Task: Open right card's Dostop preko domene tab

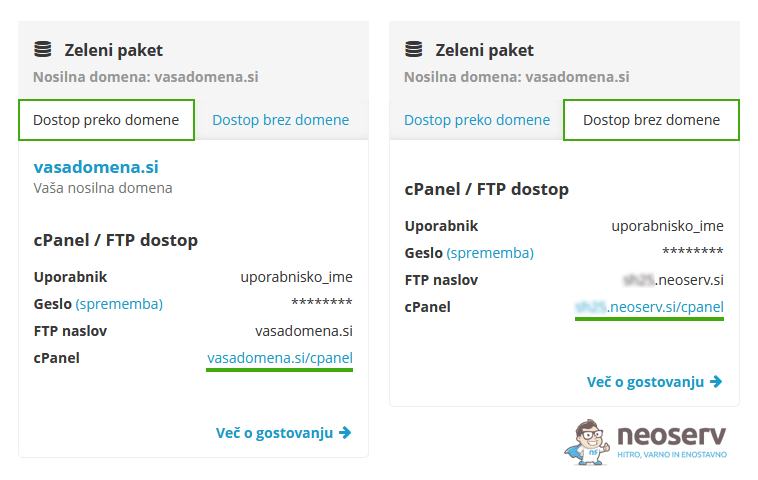Action: point(477,120)
